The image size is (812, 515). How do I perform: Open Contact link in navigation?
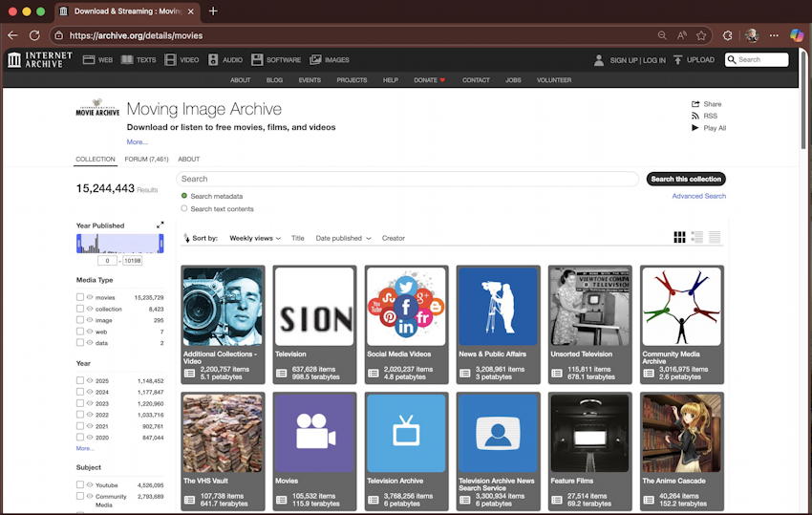tap(476, 80)
